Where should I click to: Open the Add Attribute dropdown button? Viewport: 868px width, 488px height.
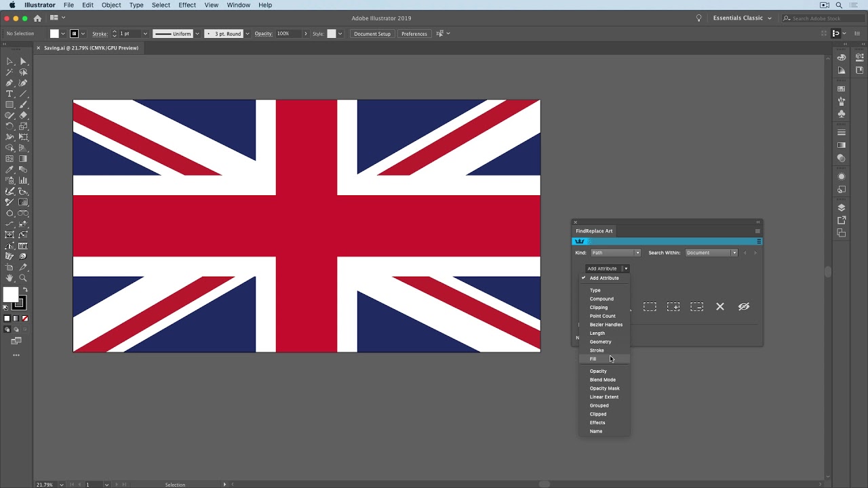607,268
